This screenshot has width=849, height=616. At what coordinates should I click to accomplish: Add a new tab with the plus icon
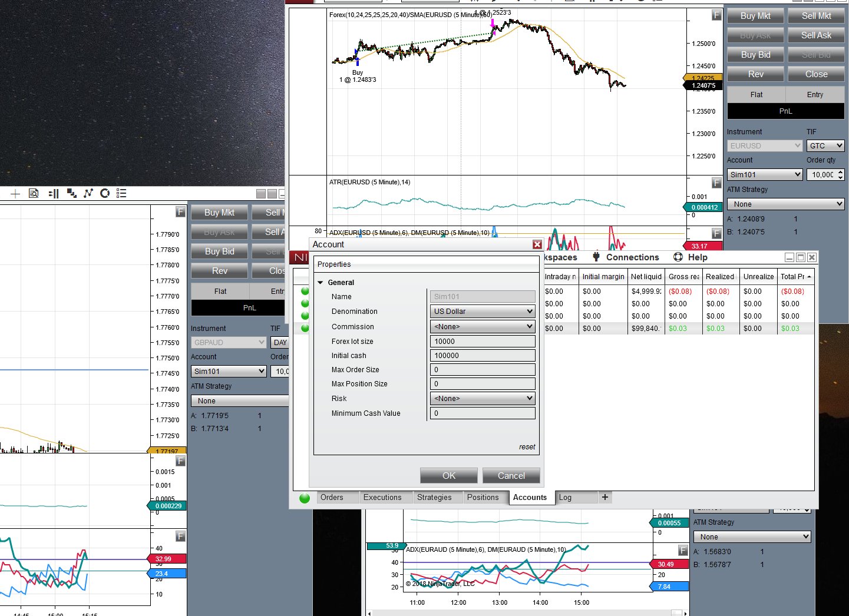coord(605,498)
